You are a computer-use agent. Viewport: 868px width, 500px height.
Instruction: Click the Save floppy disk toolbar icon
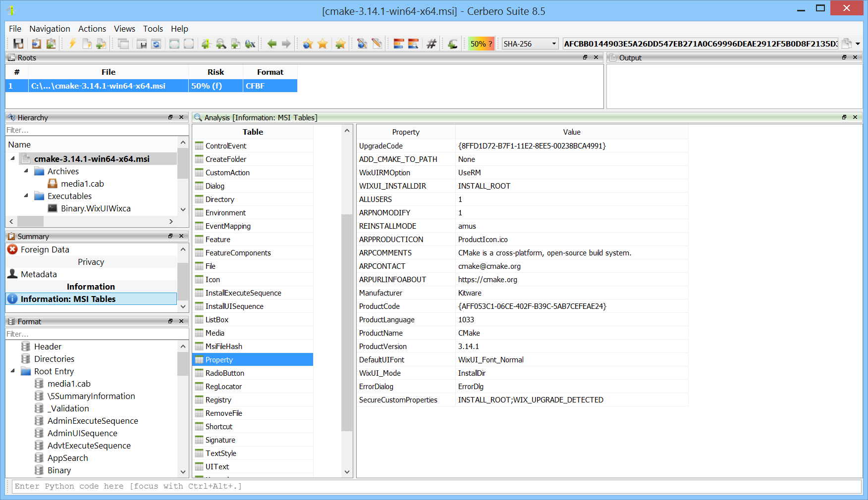click(x=18, y=44)
